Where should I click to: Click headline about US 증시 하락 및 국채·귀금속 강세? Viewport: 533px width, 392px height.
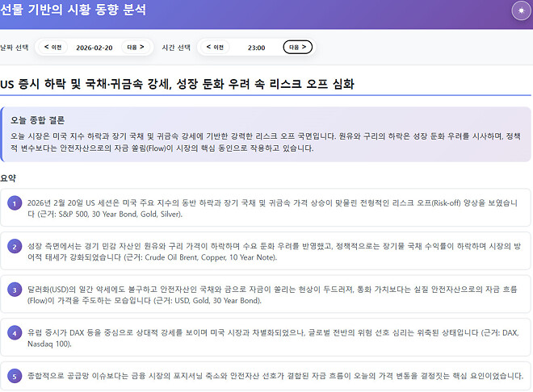[x=177, y=84]
